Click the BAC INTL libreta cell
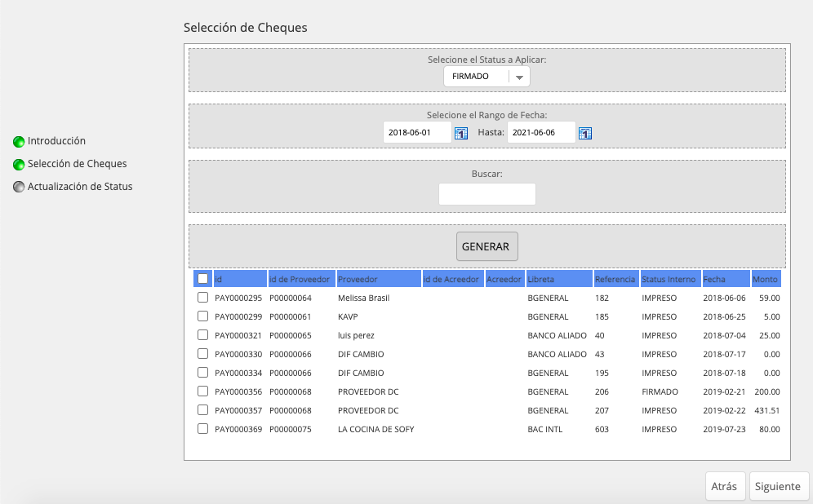This screenshot has width=813, height=504. (x=545, y=429)
